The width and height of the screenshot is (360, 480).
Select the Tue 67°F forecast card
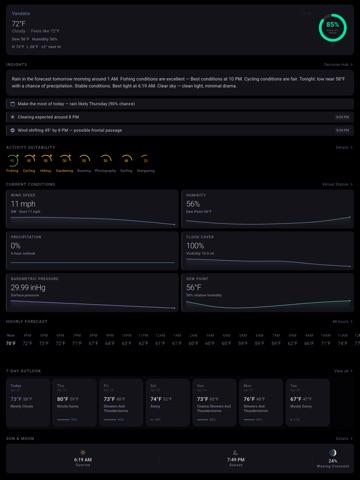pos(308,403)
